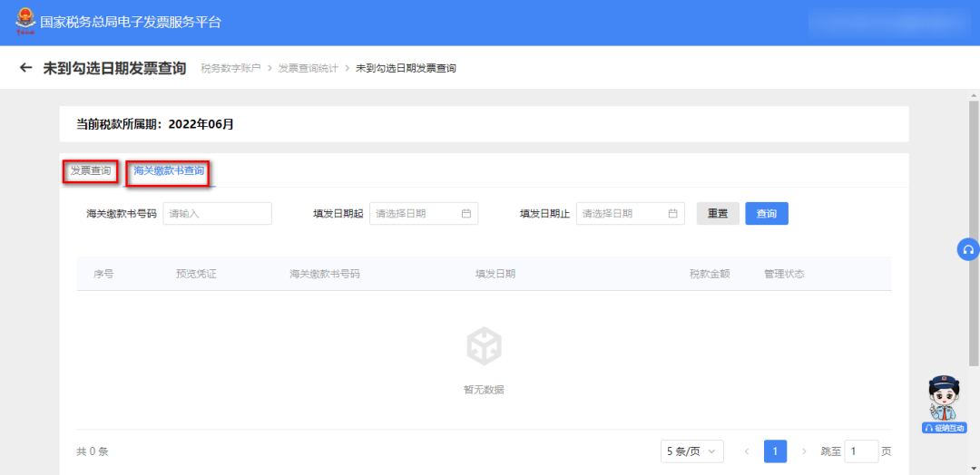The image size is (980, 475).
Task: Click the 海关缴款书号码 input field
Action: pyautogui.click(x=218, y=213)
